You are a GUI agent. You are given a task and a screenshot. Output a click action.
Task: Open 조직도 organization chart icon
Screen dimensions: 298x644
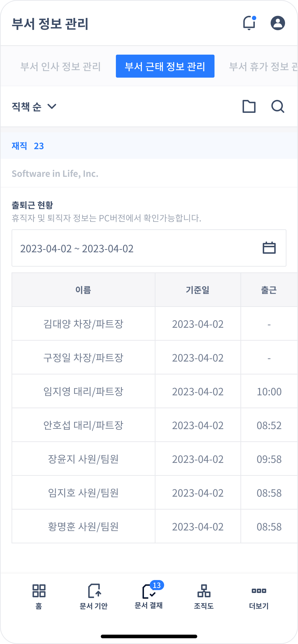click(204, 597)
